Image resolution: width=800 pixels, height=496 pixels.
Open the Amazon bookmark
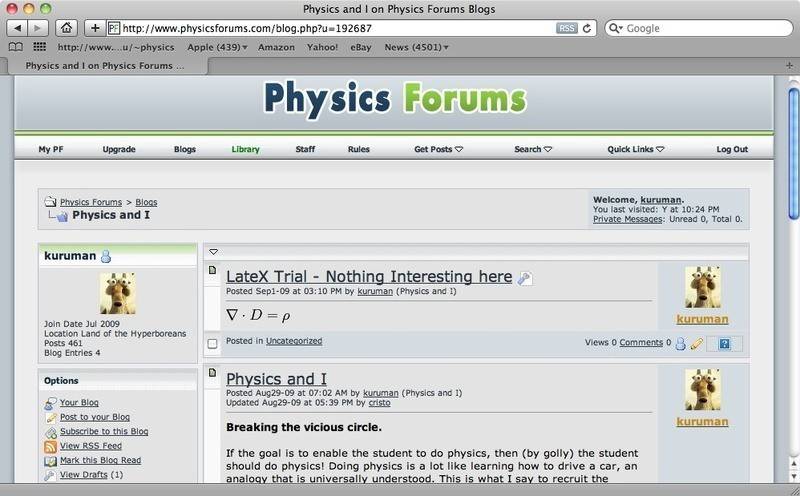276,47
